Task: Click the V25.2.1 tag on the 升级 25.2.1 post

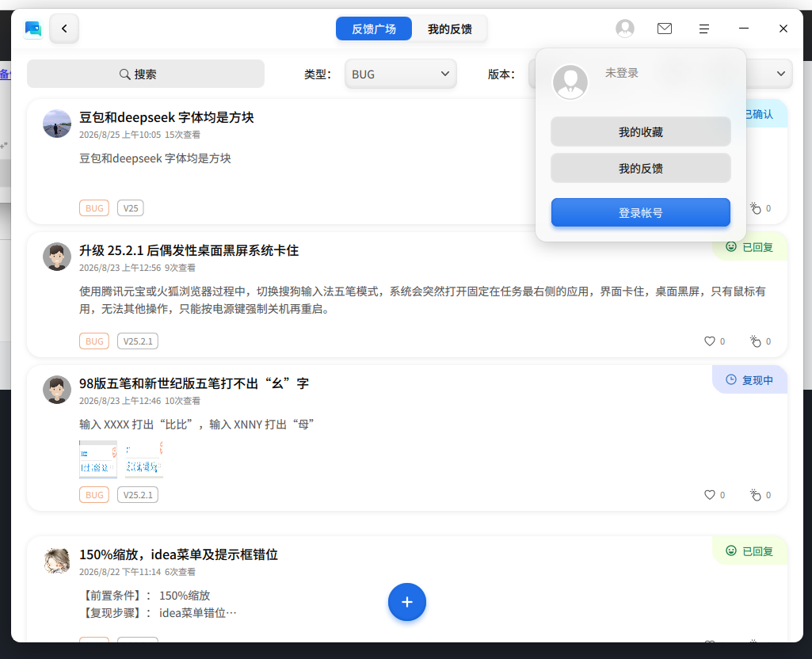Action: coord(138,341)
